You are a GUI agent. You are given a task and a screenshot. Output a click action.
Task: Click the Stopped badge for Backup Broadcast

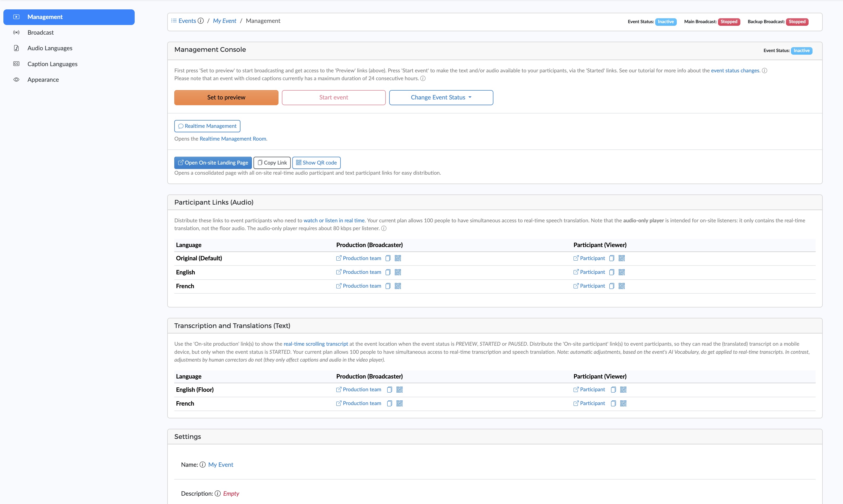click(x=797, y=22)
